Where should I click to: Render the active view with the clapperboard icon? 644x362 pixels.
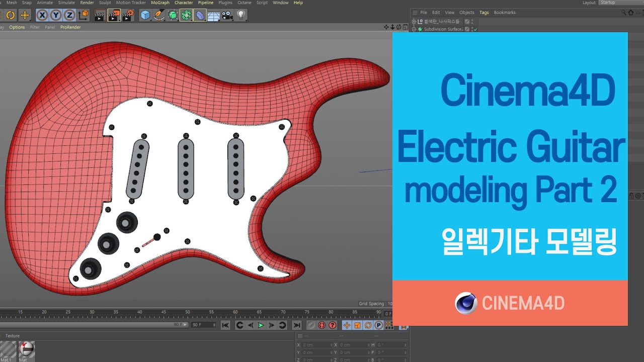pyautogui.click(x=100, y=15)
